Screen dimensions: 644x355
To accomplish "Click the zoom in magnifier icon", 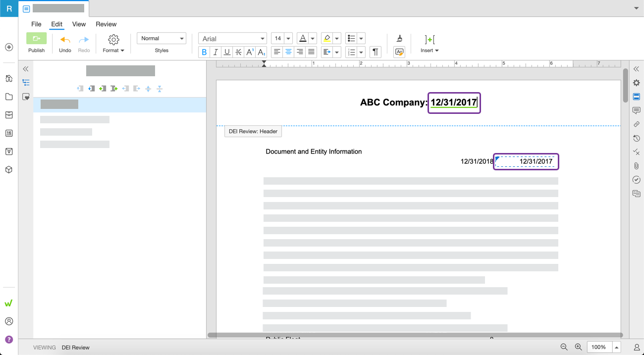I will (x=578, y=347).
